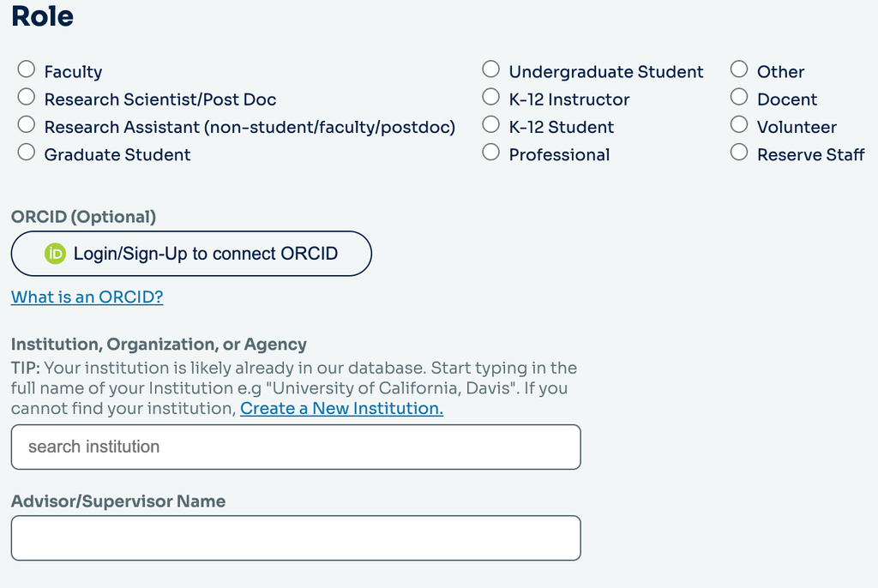The width and height of the screenshot is (878, 588).
Task: Click the Reserve Staff label text
Action: (811, 154)
